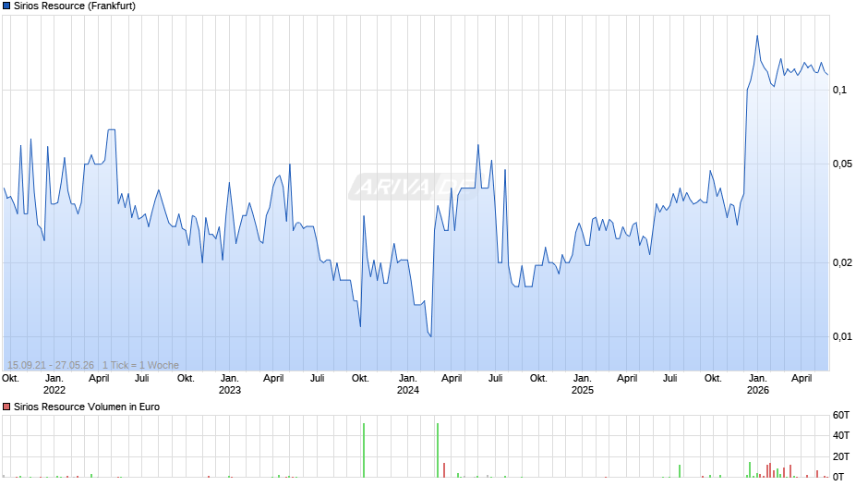Click the tall green volume bar near March 2024

click(438, 450)
